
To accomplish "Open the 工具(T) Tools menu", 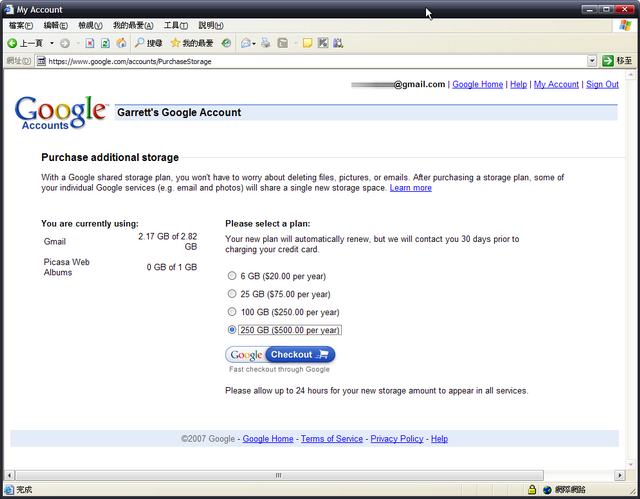I will click(x=176, y=25).
